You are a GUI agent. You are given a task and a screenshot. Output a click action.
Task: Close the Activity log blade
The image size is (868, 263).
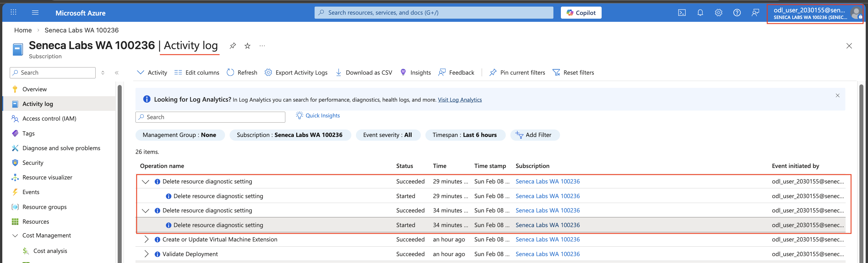[849, 46]
